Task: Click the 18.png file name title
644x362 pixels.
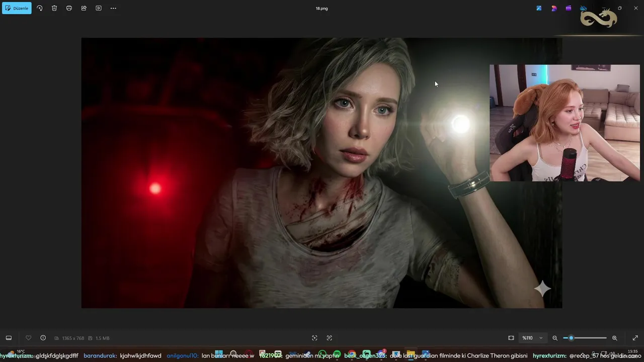Action: tap(321, 9)
